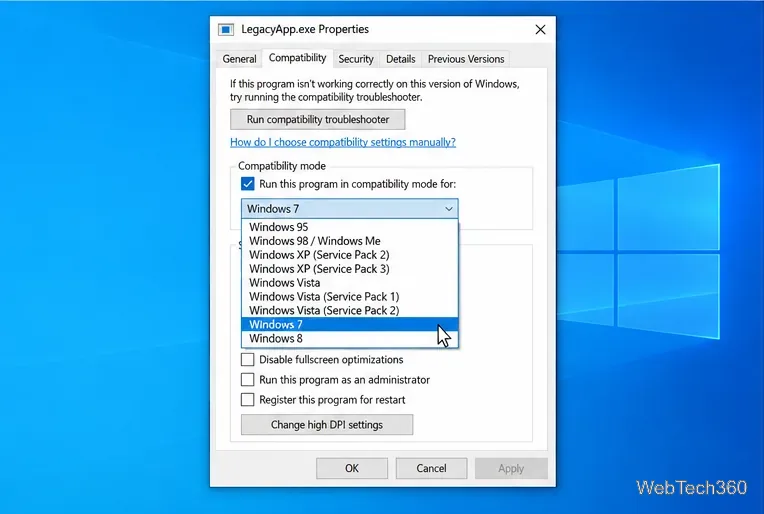This screenshot has height=514, width=764.
Task: Close the LegacyApp.exe Properties dialog
Action: (540, 30)
